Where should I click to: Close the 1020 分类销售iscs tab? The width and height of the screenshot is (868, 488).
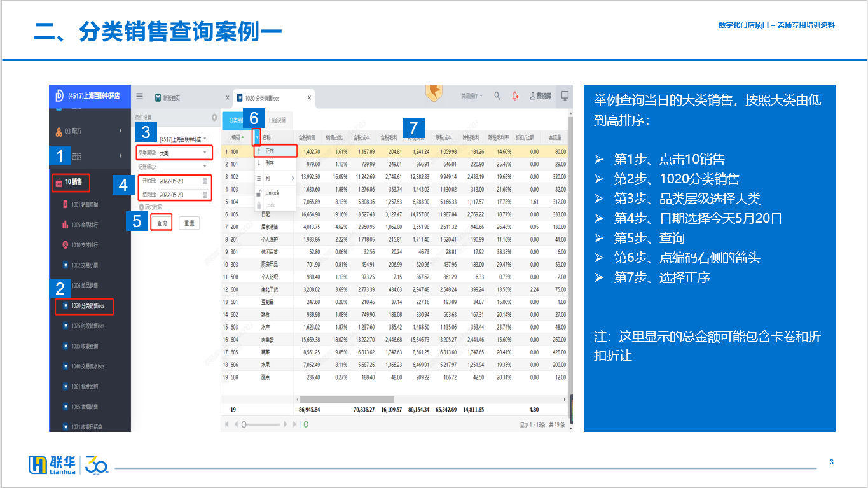coord(309,98)
